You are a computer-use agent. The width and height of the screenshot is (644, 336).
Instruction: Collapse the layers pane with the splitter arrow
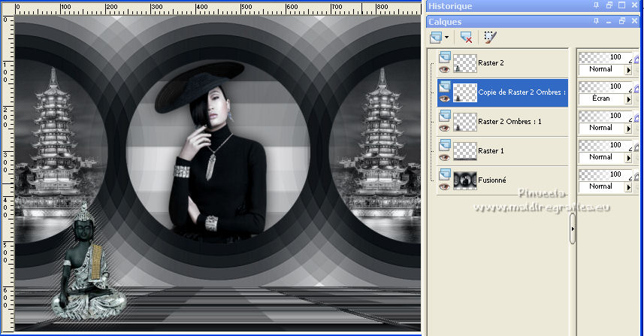573,229
